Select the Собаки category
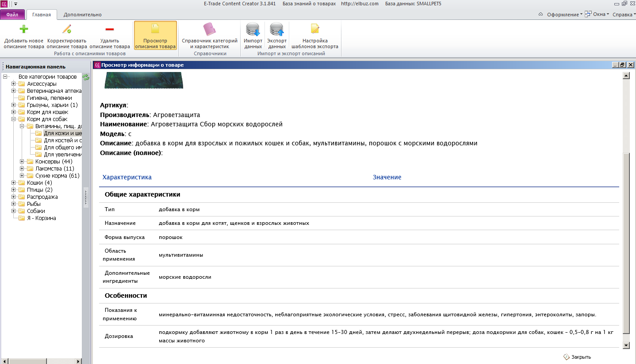 coord(36,211)
